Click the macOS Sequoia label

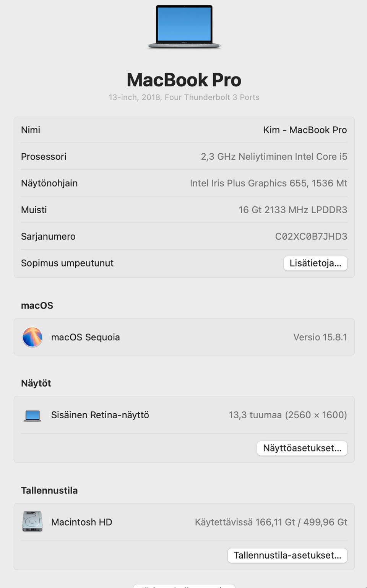coord(86,337)
